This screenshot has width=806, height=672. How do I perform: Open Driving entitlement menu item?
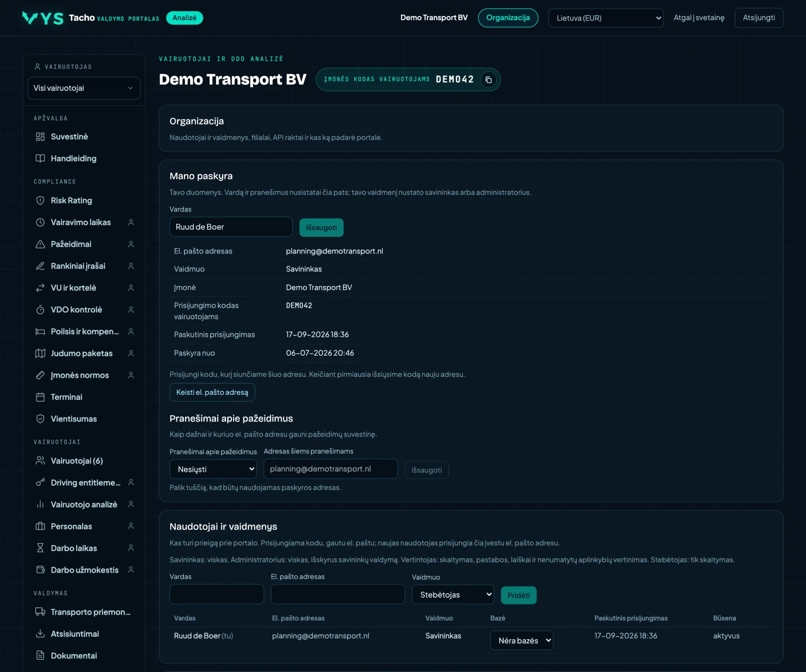(84, 483)
